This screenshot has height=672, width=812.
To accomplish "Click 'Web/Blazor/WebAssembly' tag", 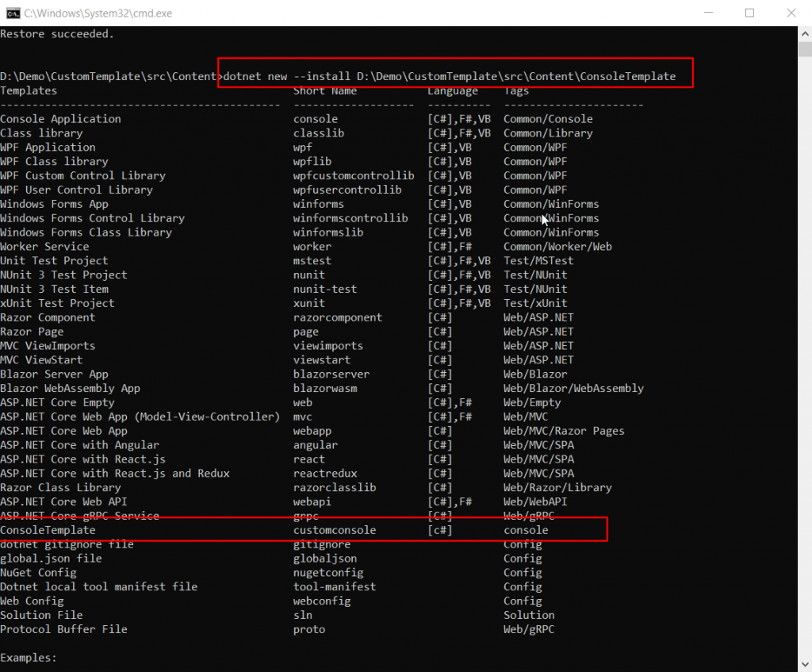I will coord(574,389).
